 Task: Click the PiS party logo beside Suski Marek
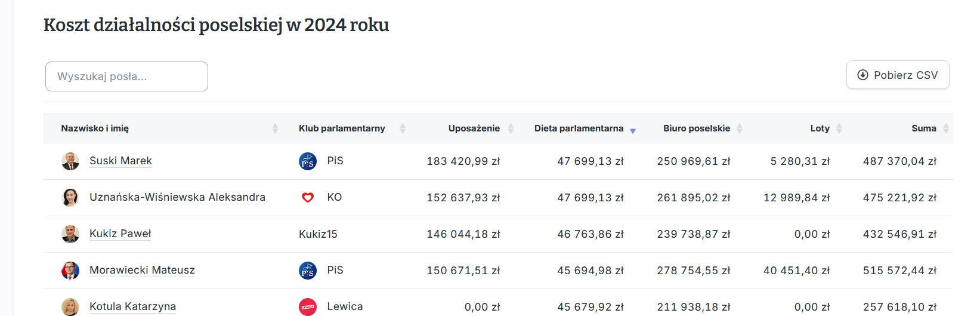tap(308, 161)
